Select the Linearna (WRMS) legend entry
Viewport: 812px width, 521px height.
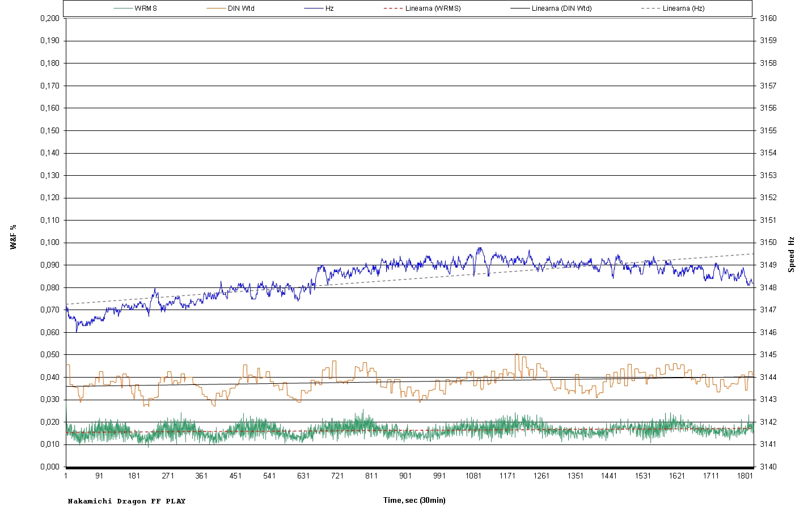click(x=422, y=9)
